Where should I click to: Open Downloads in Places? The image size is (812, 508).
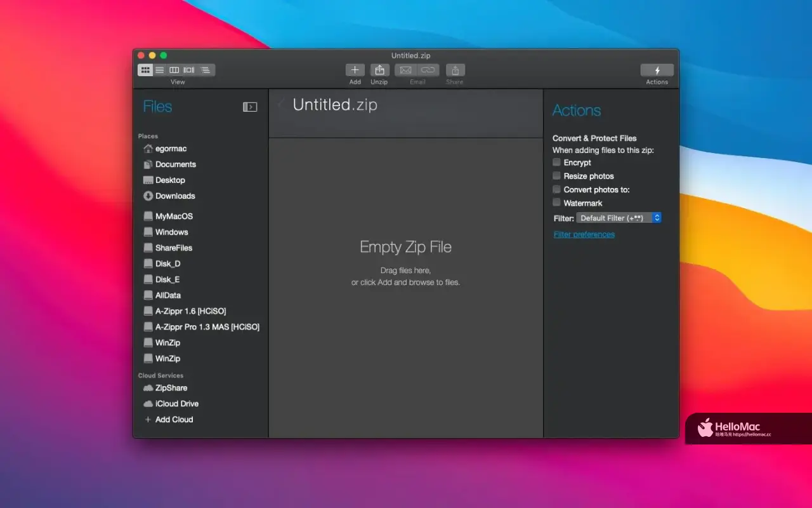point(169,196)
